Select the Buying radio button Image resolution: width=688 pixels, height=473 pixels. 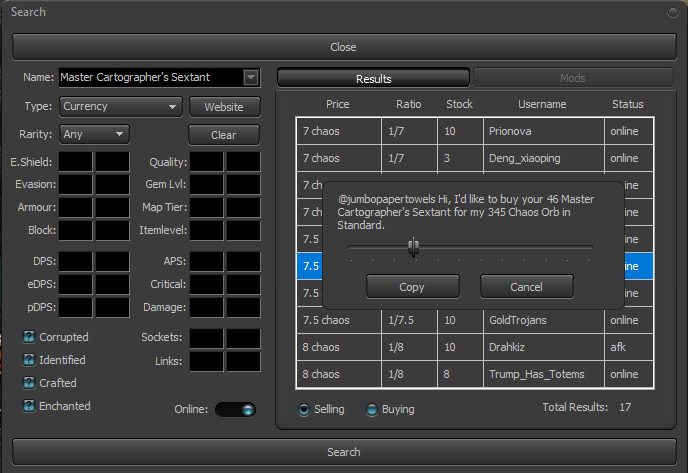(372, 409)
